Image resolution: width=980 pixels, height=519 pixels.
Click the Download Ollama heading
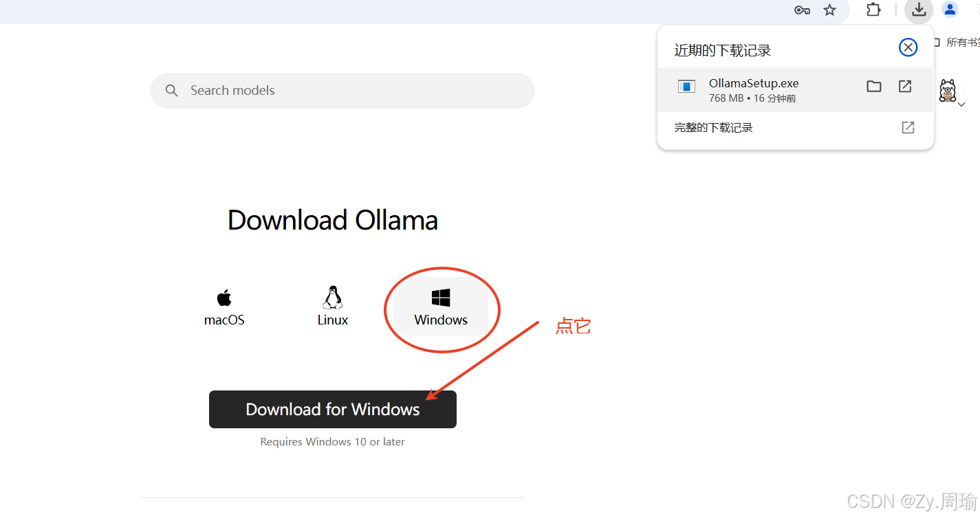pyautogui.click(x=333, y=221)
